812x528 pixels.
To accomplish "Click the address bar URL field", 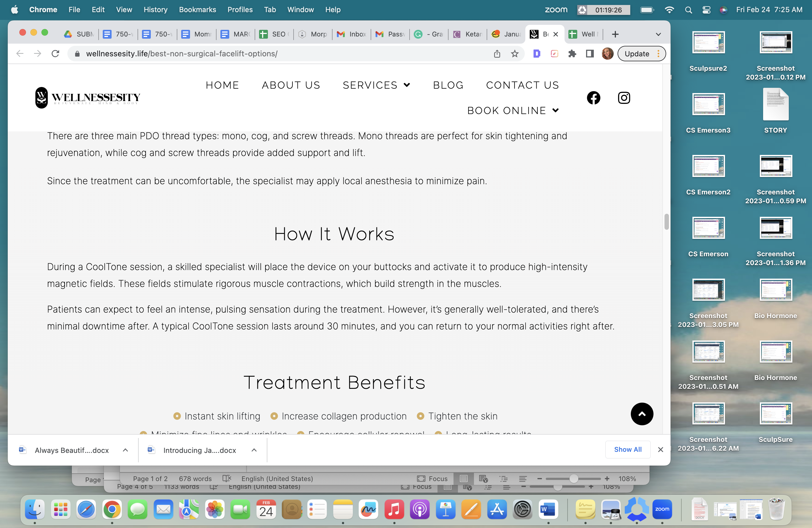I will coord(283,54).
